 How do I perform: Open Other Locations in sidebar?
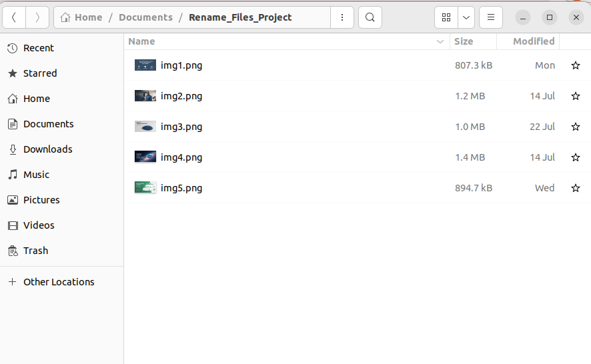pos(59,282)
